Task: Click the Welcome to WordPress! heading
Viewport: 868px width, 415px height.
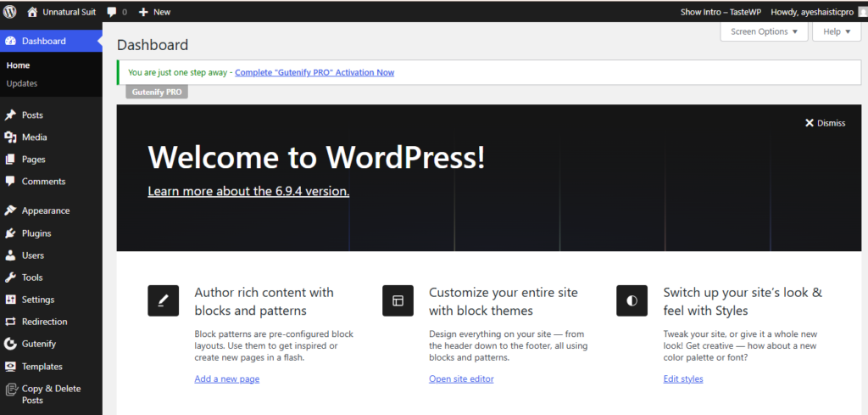Action: pyautogui.click(x=317, y=157)
